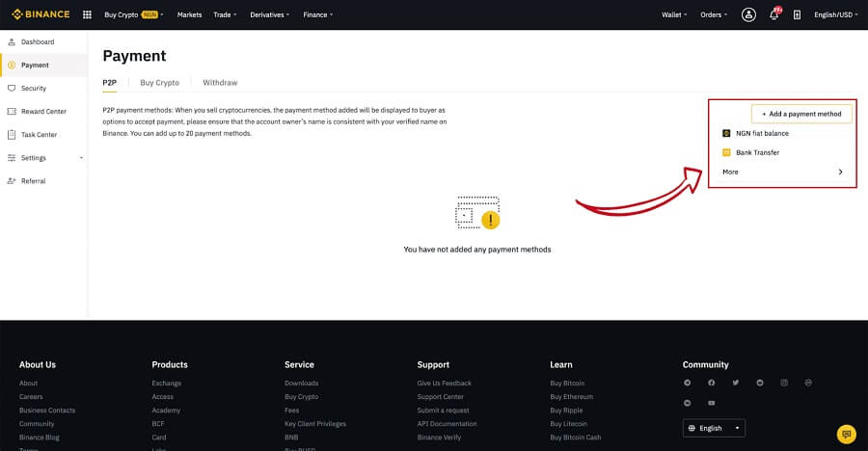Viewport: 868px width, 451px height.
Task: Open the About footer link
Action: click(x=28, y=383)
